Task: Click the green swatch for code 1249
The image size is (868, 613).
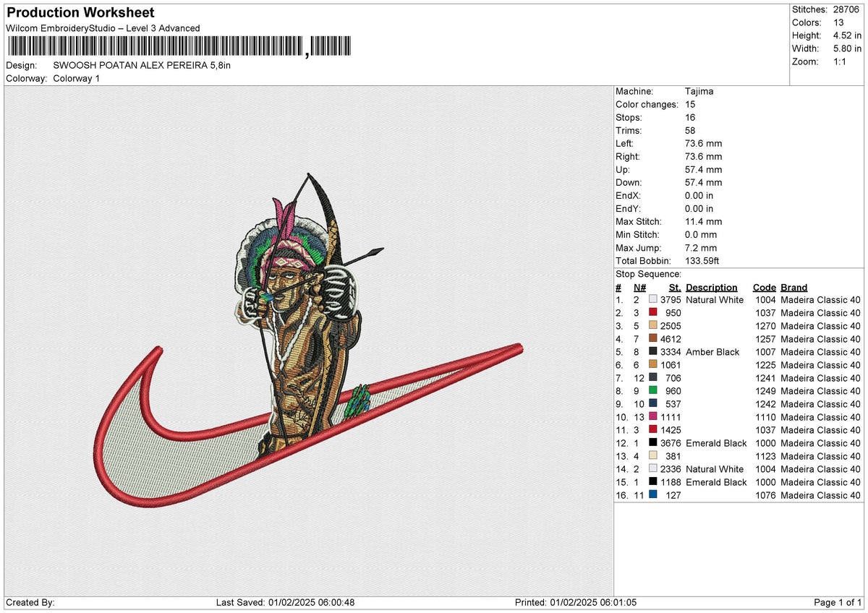Action: coord(653,390)
